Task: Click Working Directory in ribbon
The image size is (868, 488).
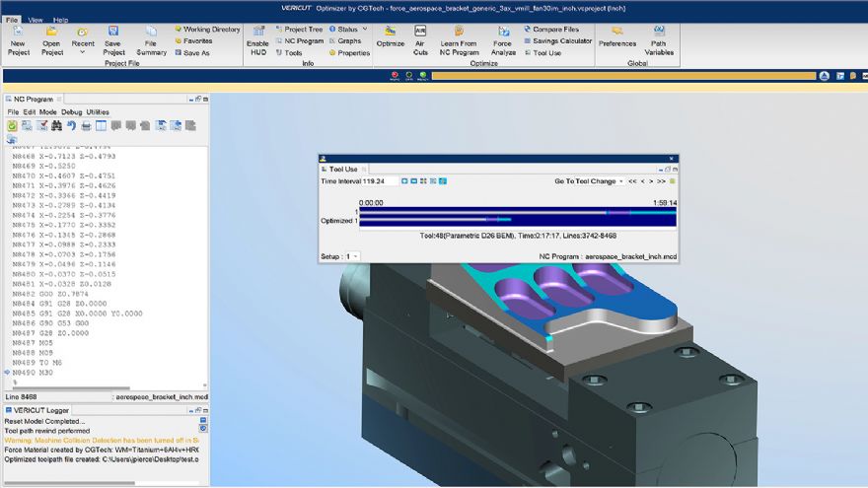Action: coord(207,30)
